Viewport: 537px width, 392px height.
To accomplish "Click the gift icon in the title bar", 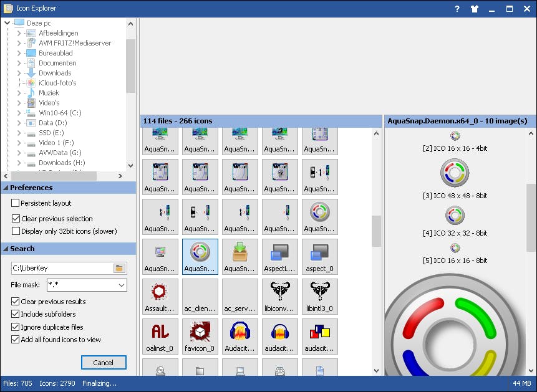I will (473, 9).
